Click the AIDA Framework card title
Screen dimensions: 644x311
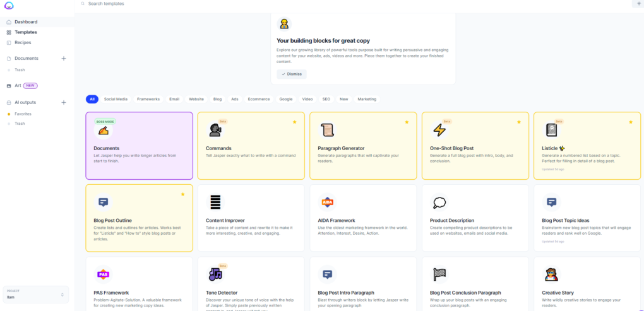[337, 220]
